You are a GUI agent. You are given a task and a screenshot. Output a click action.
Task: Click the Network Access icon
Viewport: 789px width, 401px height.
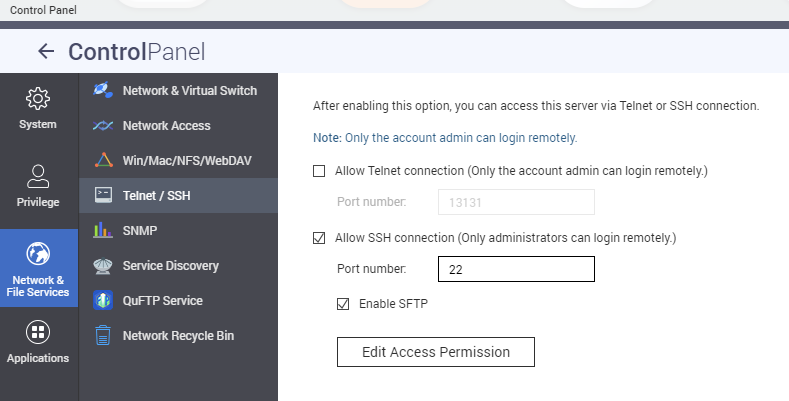pos(103,125)
